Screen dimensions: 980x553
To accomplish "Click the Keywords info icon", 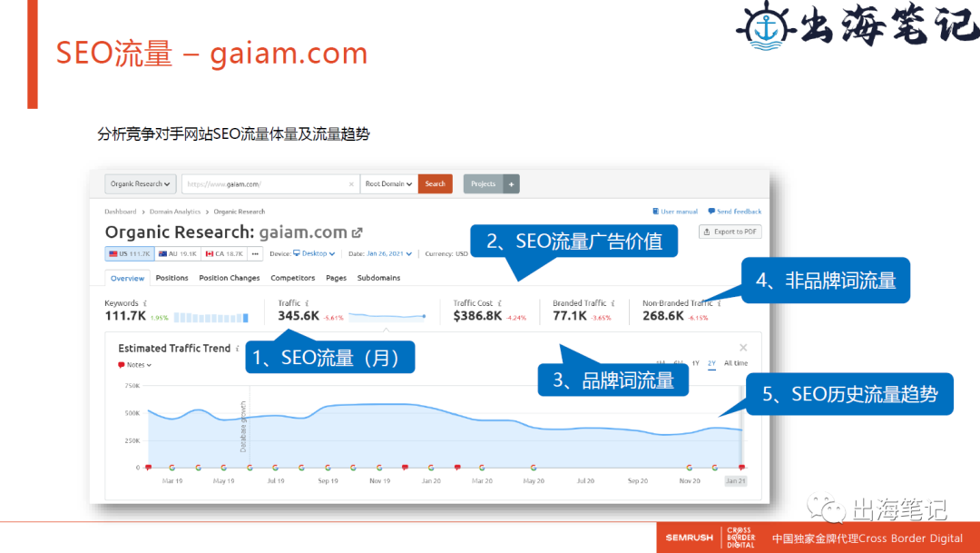I will tap(145, 303).
